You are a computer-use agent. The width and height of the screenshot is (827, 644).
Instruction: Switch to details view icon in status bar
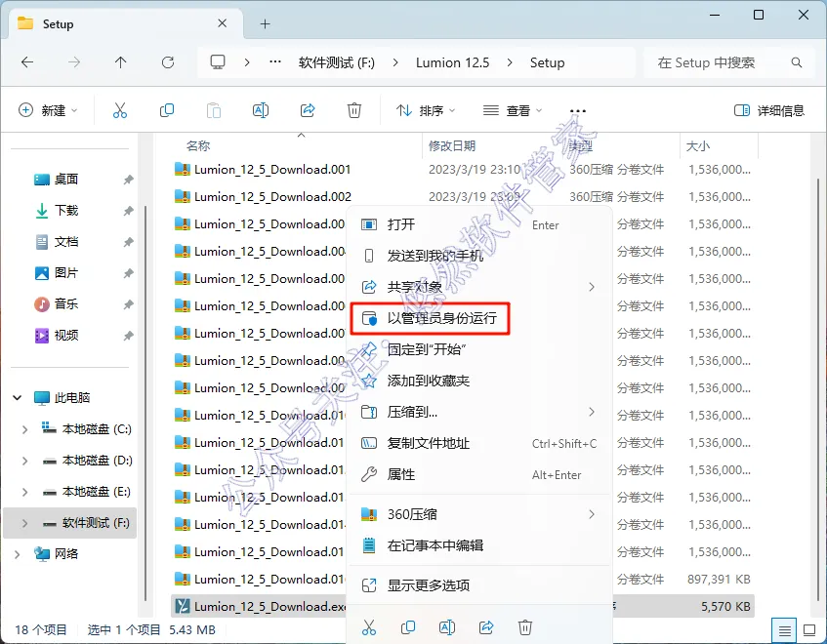coord(784,630)
